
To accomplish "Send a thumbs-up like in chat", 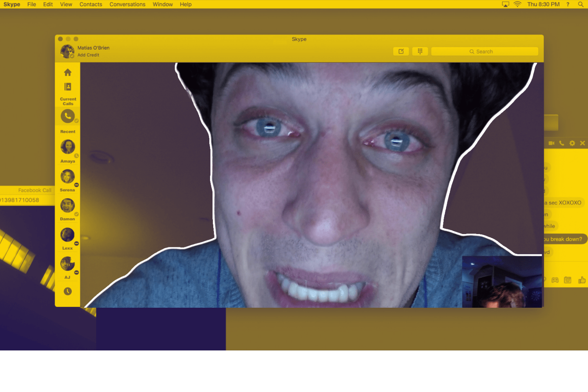I will pyautogui.click(x=582, y=279).
